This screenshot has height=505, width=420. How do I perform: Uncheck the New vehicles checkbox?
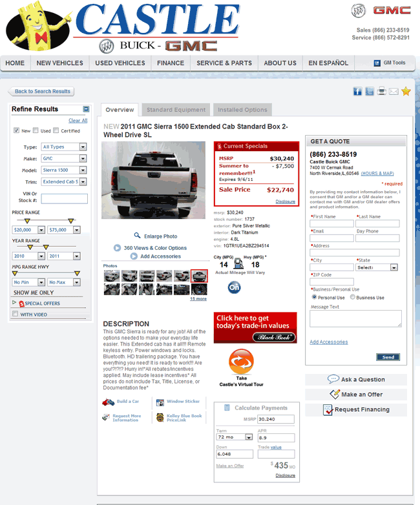click(16, 130)
